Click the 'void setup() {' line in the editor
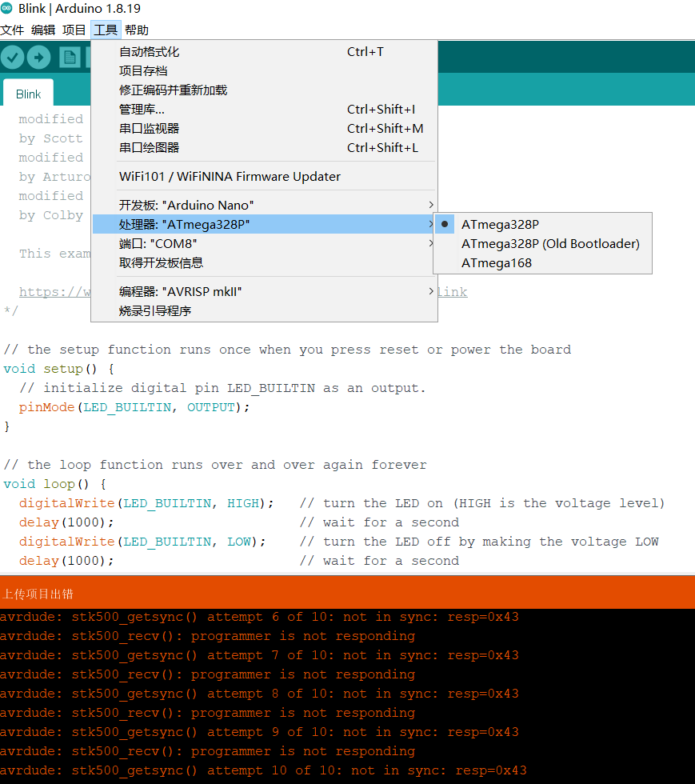695x784 pixels. (59, 369)
